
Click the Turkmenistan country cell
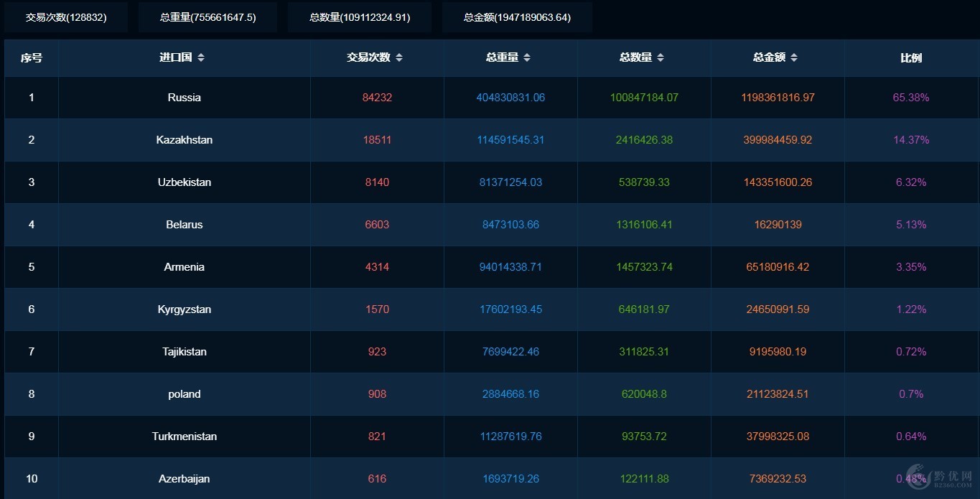click(x=185, y=437)
